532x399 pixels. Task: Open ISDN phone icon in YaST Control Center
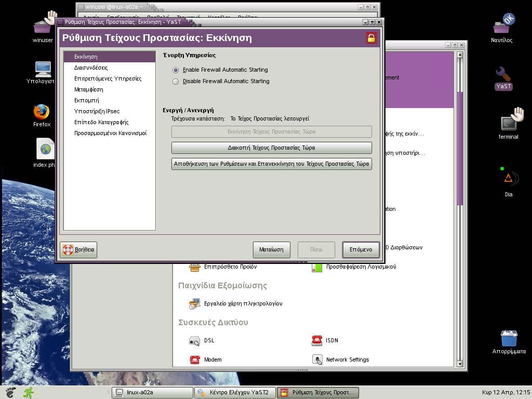click(316, 340)
